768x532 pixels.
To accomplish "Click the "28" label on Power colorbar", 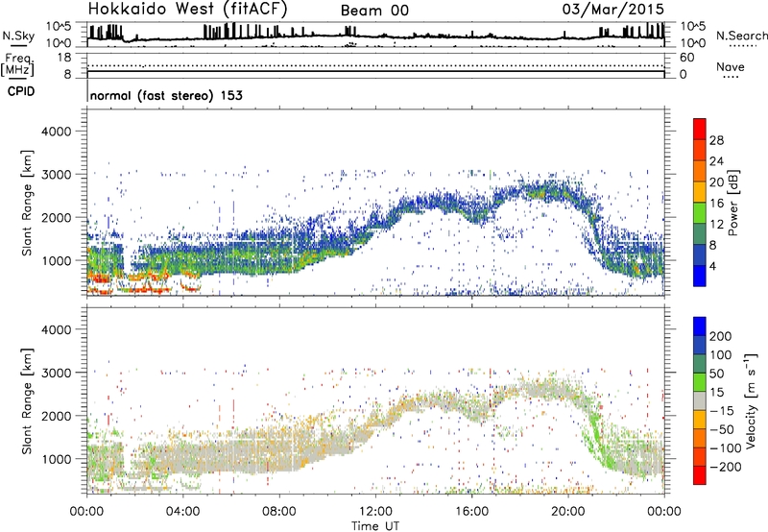I will (716, 140).
